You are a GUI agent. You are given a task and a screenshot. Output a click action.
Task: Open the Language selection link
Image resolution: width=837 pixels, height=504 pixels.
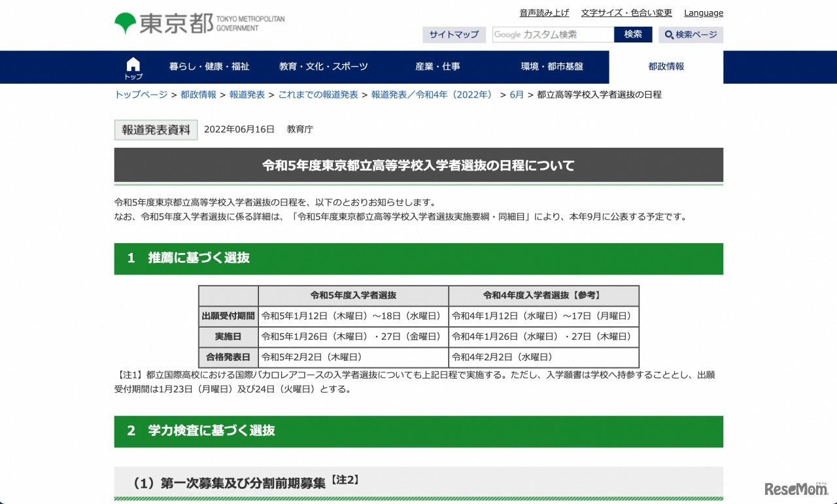[704, 13]
